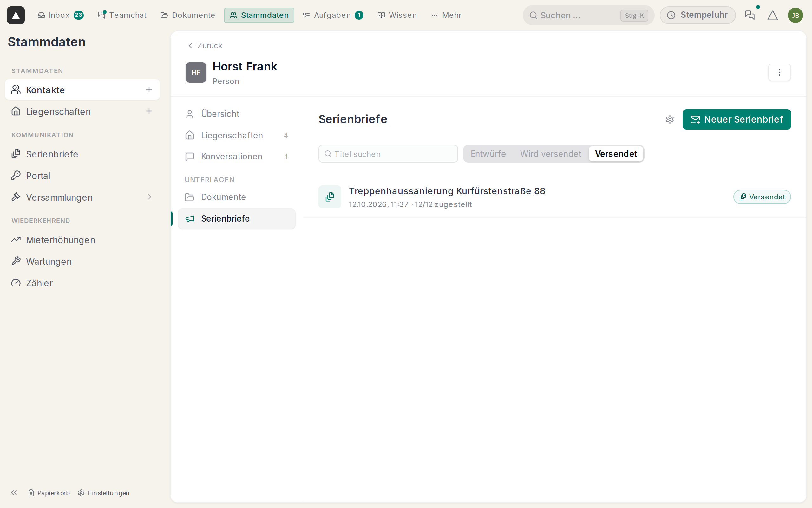The height and width of the screenshot is (508, 812).
Task: Open Serienbriefe under Kommunikation
Action: click(82, 154)
